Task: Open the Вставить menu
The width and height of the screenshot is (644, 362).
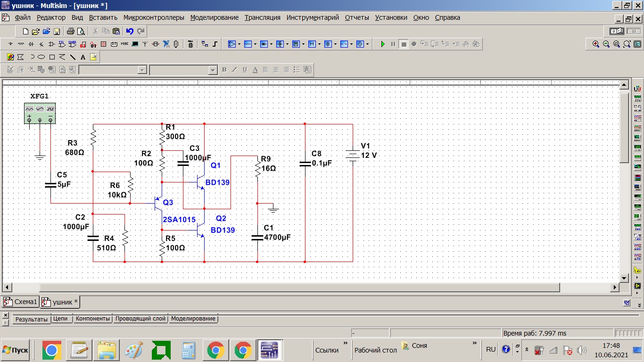Action: pyautogui.click(x=103, y=17)
